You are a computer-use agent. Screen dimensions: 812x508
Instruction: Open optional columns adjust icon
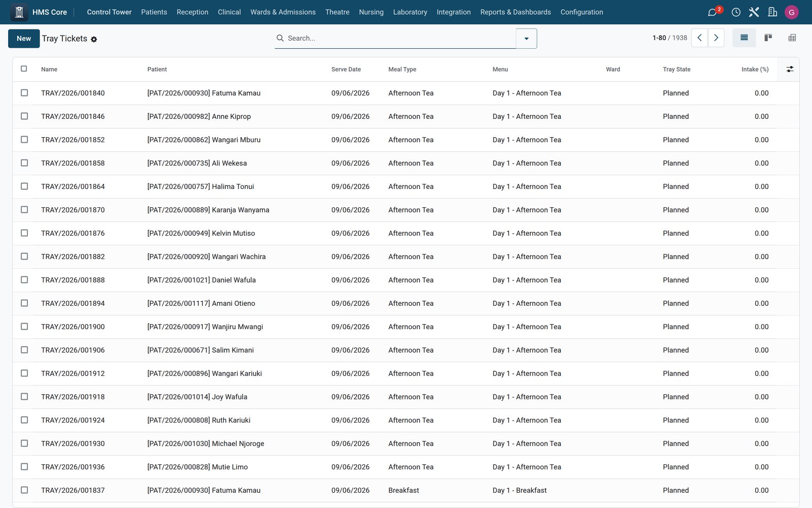[790, 69]
